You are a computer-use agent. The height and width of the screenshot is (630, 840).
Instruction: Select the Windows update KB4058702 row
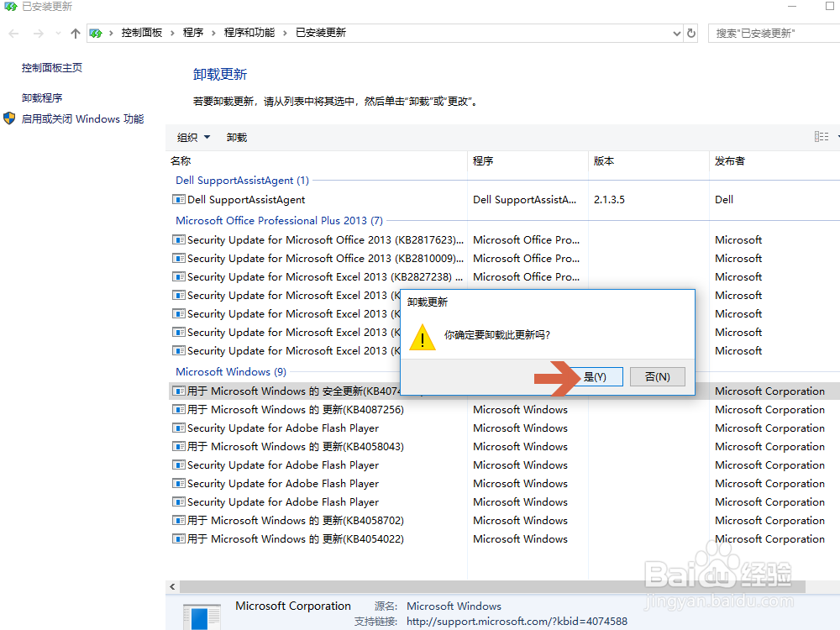point(295,521)
